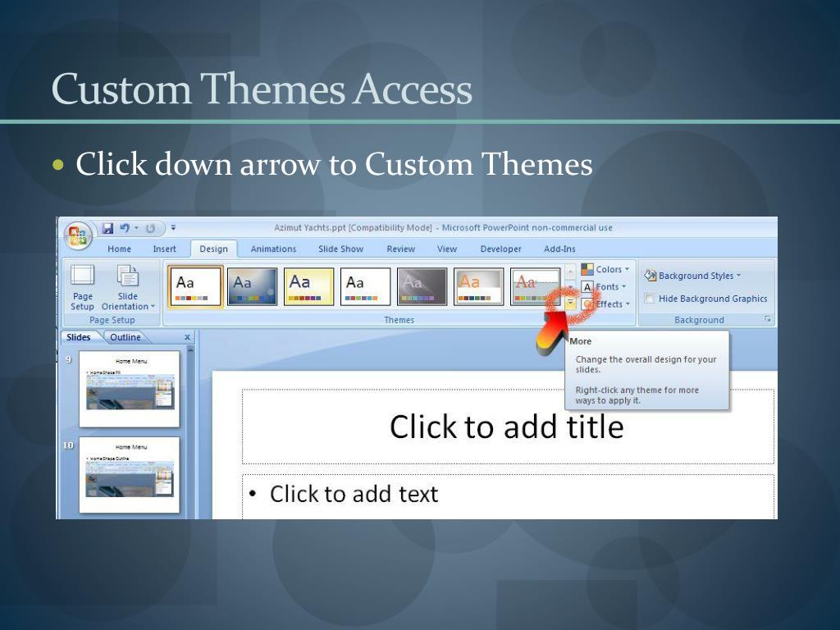Open the Add-Ins tab
Screen dimensions: 840x630
point(559,249)
